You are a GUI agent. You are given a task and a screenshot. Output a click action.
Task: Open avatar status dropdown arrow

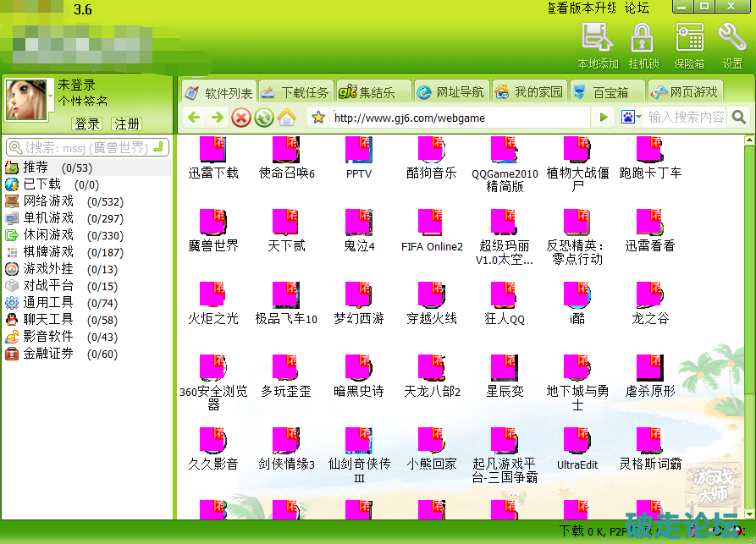click(x=50, y=99)
